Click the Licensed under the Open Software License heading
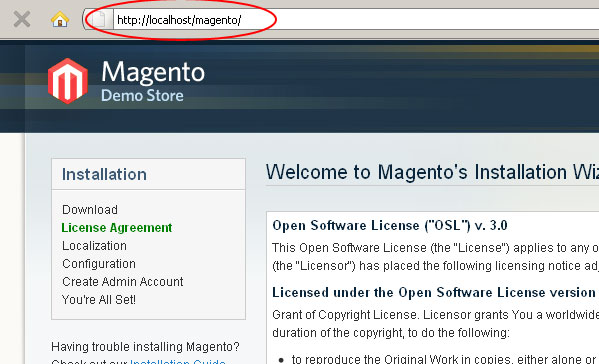 [x=434, y=293]
